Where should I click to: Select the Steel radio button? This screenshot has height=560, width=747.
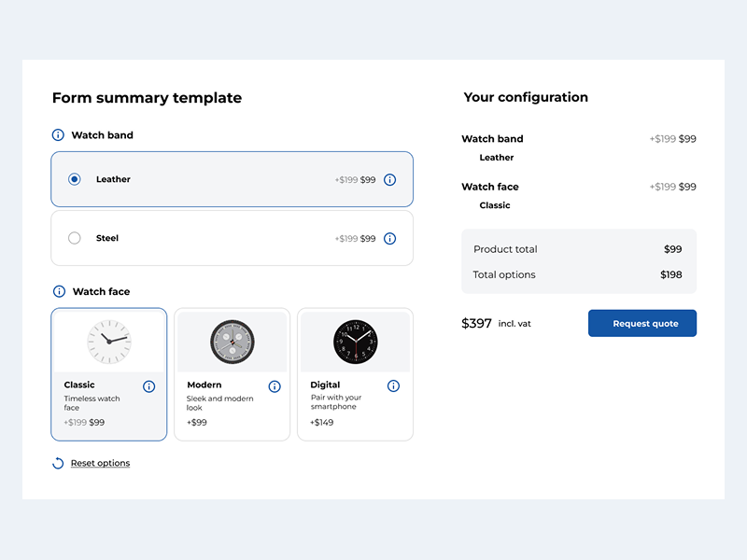74,238
